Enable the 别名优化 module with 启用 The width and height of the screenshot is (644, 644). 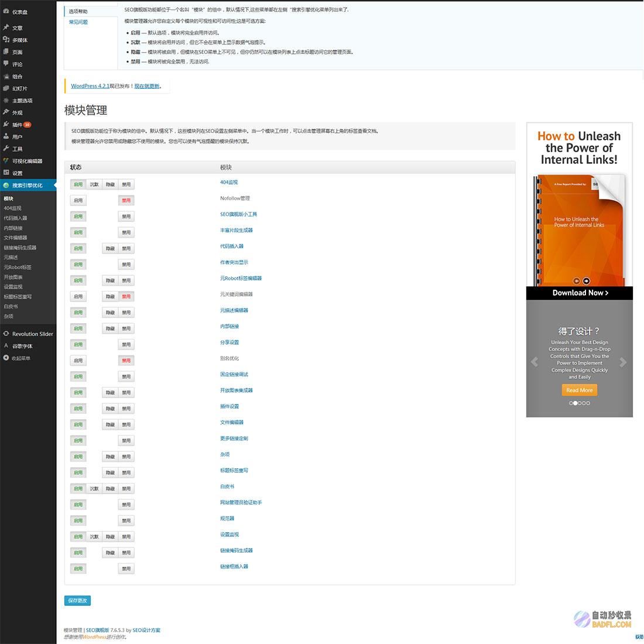[x=78, y=361]
